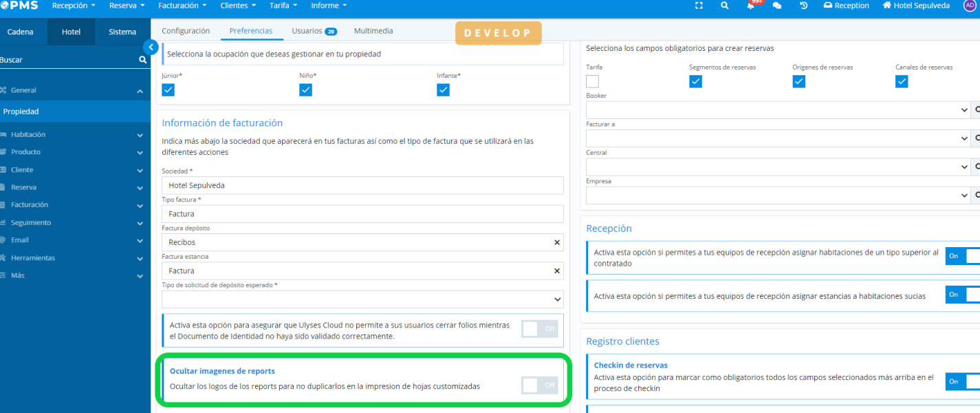Clear the Factura depósito field with X

pos(556,242)
